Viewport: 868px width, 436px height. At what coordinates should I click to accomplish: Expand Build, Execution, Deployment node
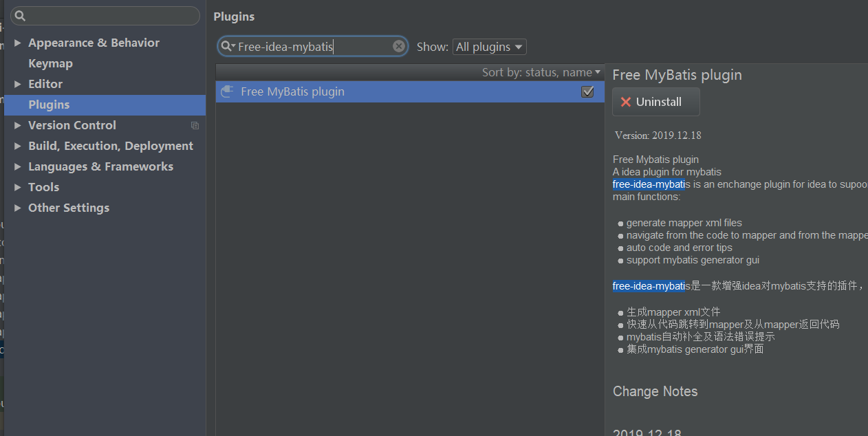[x=18, y=146]
